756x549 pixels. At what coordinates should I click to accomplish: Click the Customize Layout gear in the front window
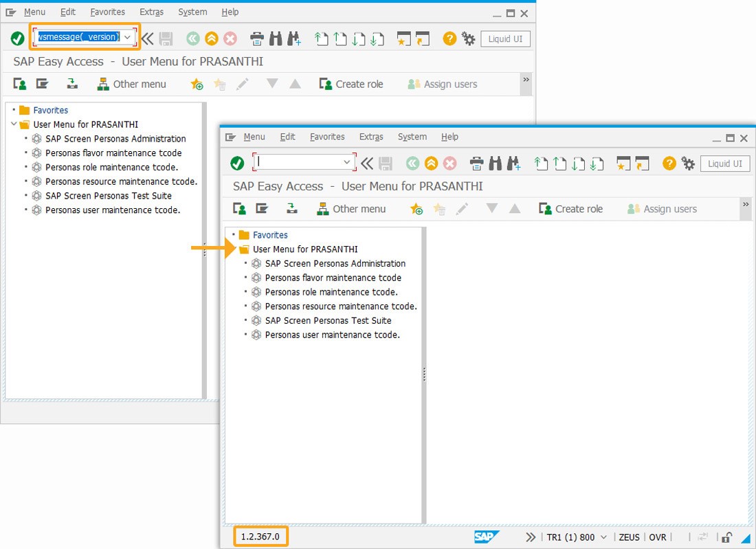[688, 164]
